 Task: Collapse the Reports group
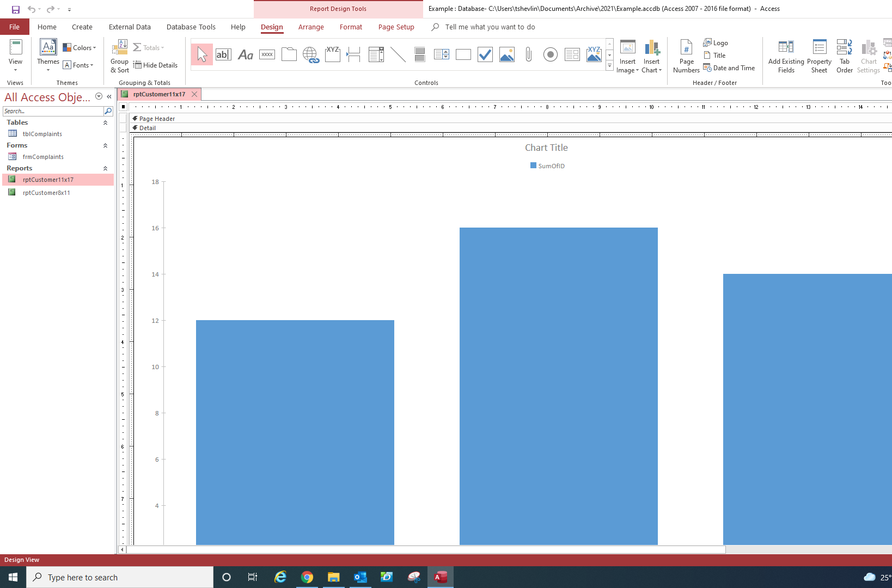point(105,169)
